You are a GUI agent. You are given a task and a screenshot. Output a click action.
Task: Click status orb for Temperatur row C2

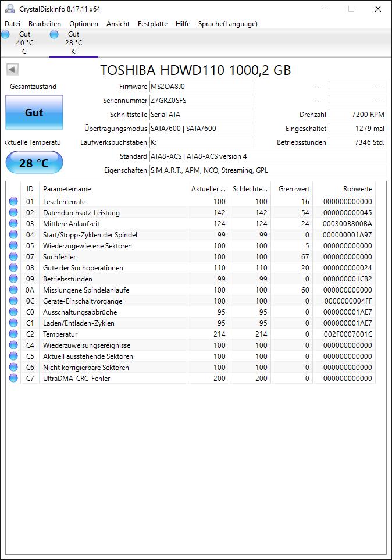pyautogui.click(x=13, y=334)
